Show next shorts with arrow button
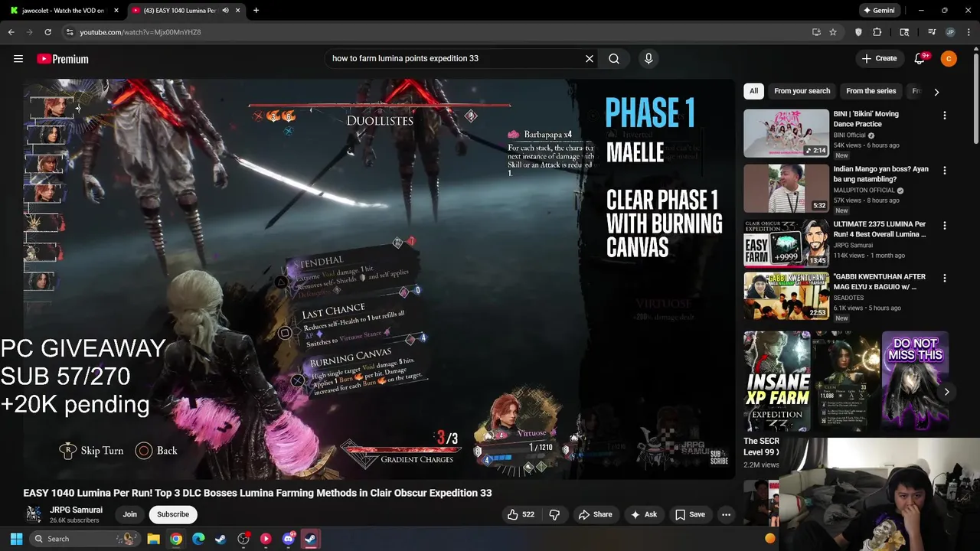This screenshot has height=551, width=980. (x=946, y=392)
